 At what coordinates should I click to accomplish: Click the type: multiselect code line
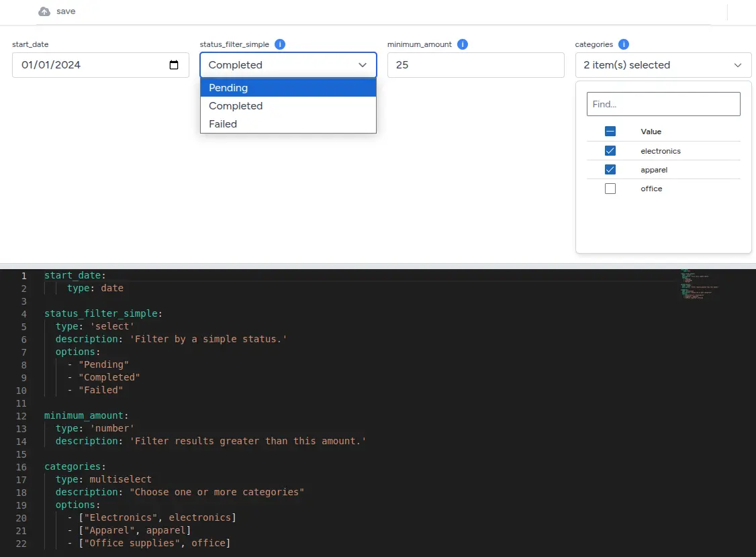[103, 479]
